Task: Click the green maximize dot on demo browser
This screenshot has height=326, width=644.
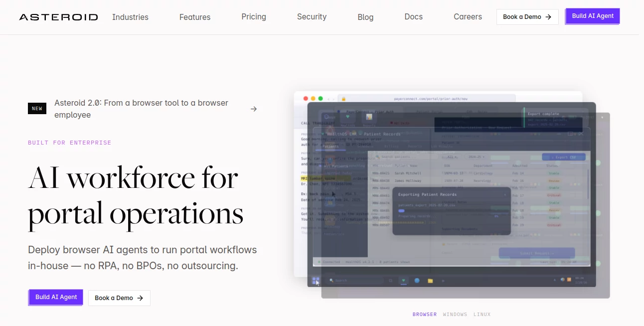Action: 321,99
